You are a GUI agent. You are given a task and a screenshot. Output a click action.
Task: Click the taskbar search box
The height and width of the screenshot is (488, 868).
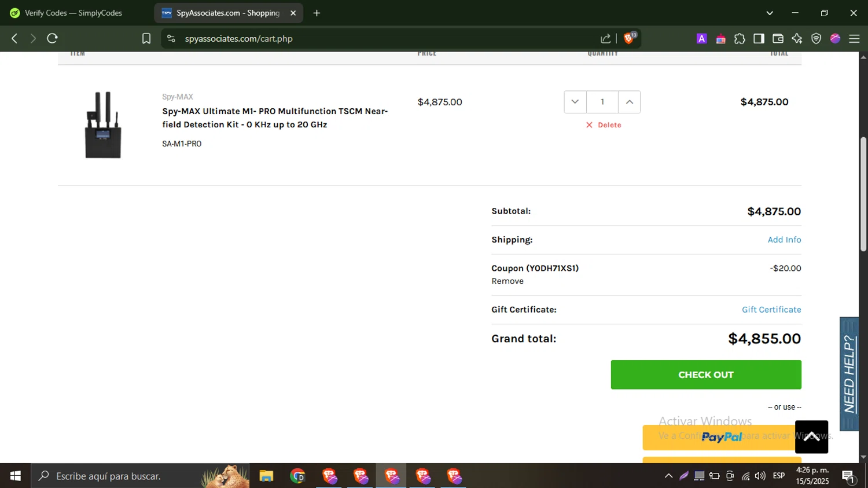point(140,476)
